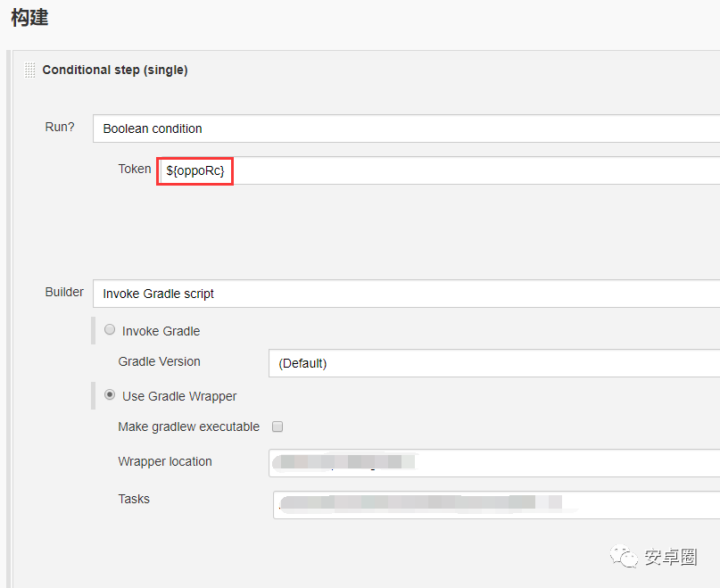
Task: Click the 构建 section heading
Action: tap(29, 17)
